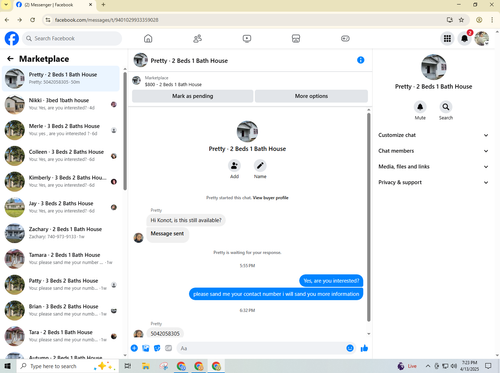The image size is (500, 373).
Task: Send a thumbs up like
Action: (x=364, y=348)
